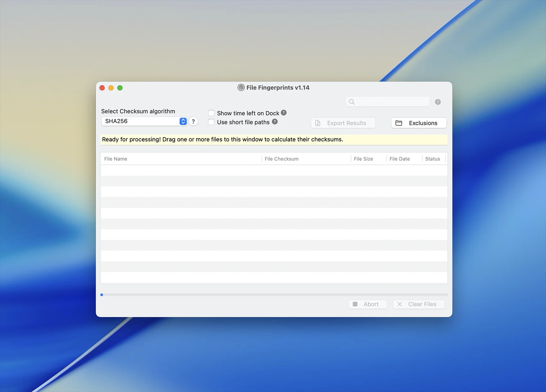Zoom the window with green button
This screenshot has height=392, width=546.
point(120,88)
